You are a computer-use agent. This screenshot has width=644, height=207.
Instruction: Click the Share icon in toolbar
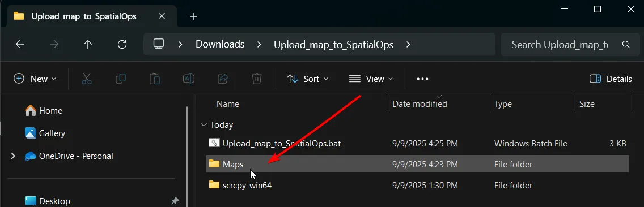click(x=223, y=79)
